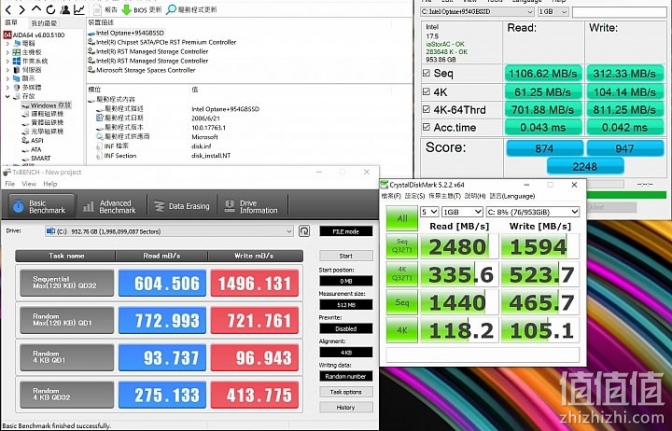Image resolution: width=672 pixels, height=431 pixels.
Task: Run Seq Q32T1 test in CrystalDiskMark
Action: 402,245
